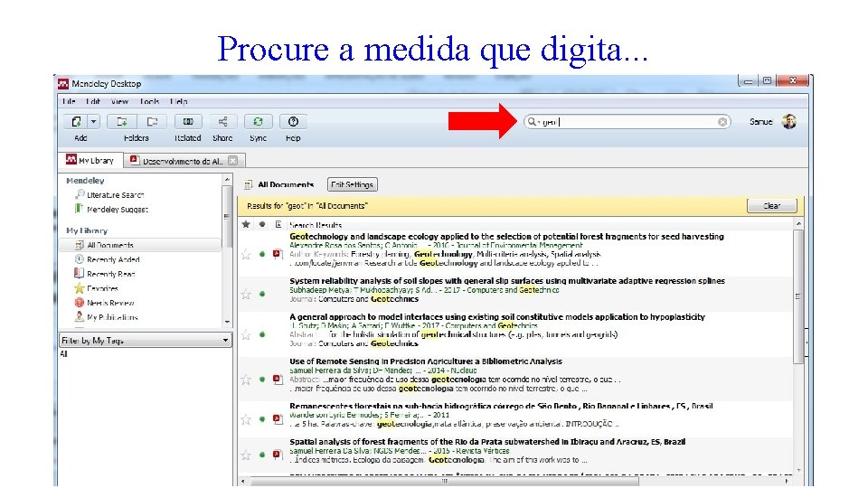Favorite the Use of Remote Sensing paper
868x488 pixels.
coord(246,380)
